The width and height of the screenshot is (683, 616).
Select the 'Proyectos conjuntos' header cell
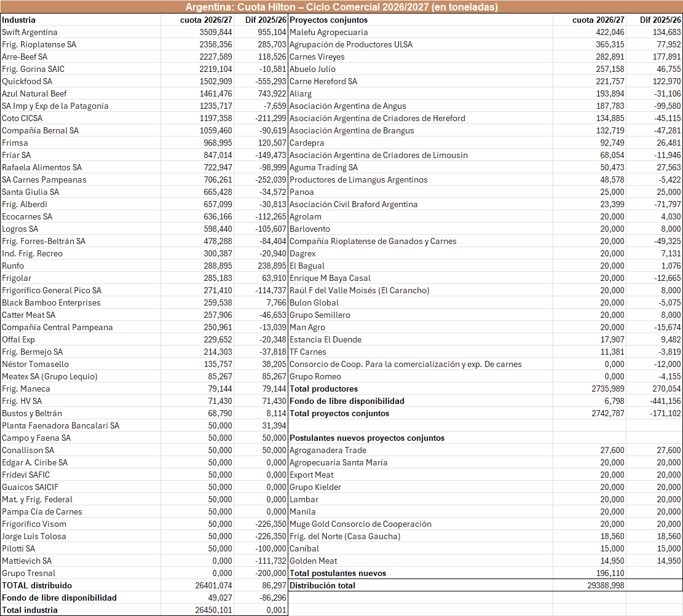click(x=420, y=20)
